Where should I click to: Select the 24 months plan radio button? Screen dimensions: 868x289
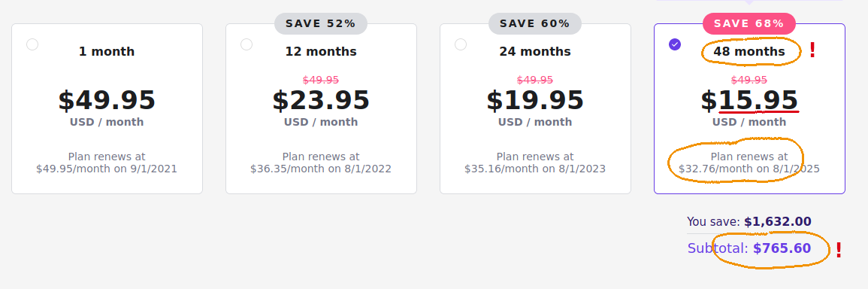point(461,44)
